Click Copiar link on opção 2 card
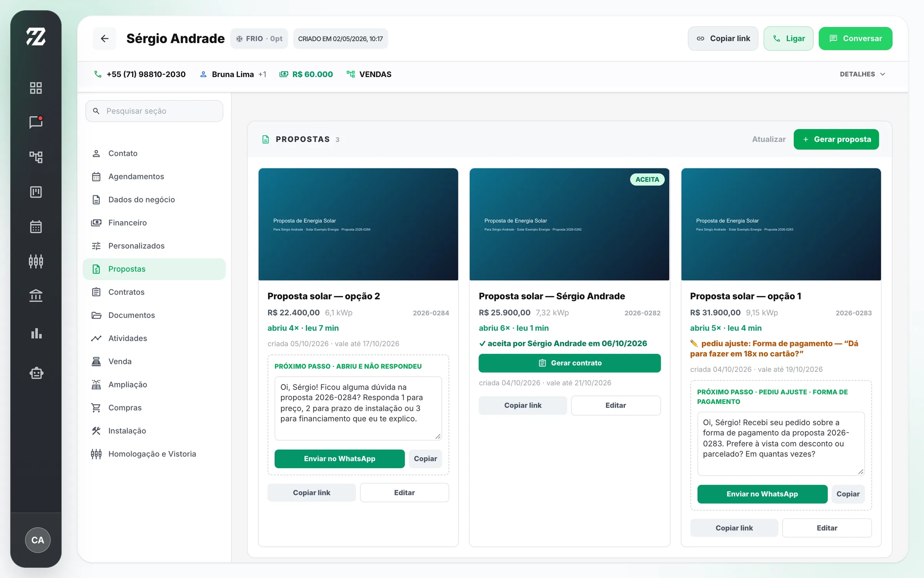The width and height of the screenshot is (924, 578). click(311, 492)
